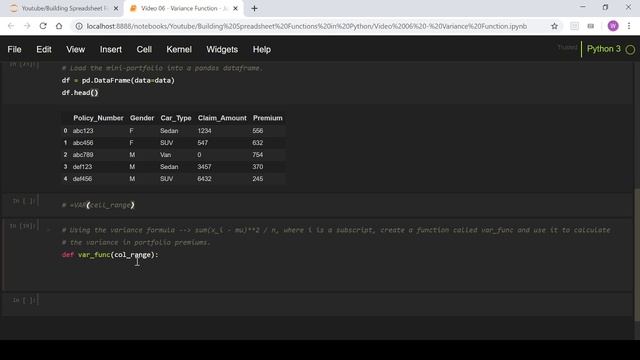Select the Video 06 Variance Function tab
Image resolution: width=640 pixels, height=360 pixels.
tap(184, 8)
